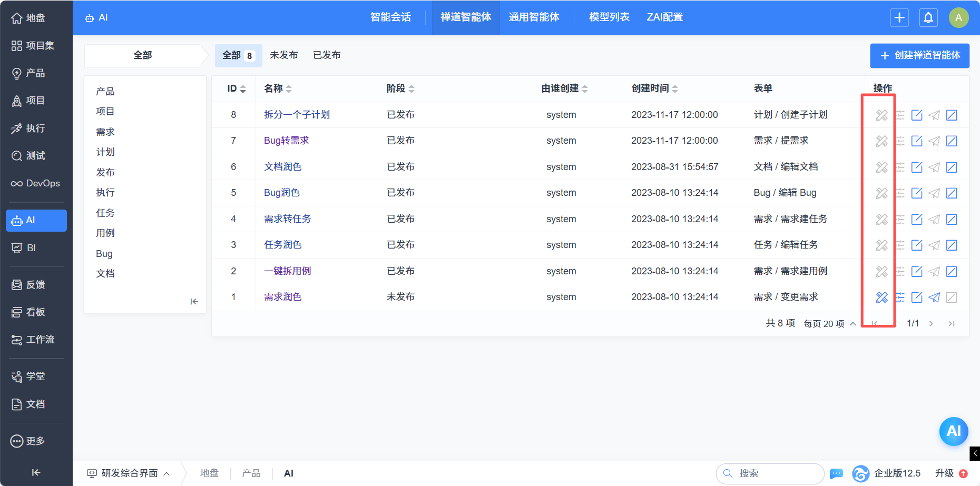The image size is (980, 486).
Task: Click the 创建禅道智能体 button
Action: click(919, 55)
